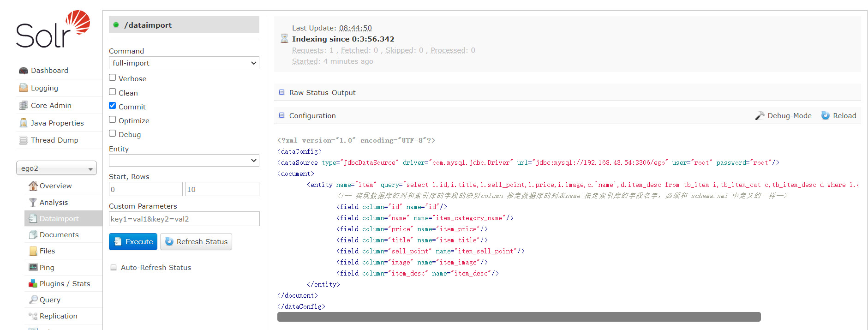Open the Query page

point(50,300)
